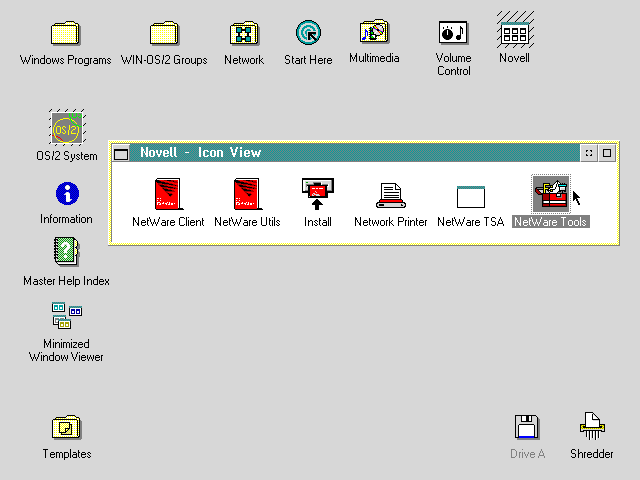Open the blue Information icon
Image resolution: width=640 pixels, height=480 pixels.
coord(67,193)
